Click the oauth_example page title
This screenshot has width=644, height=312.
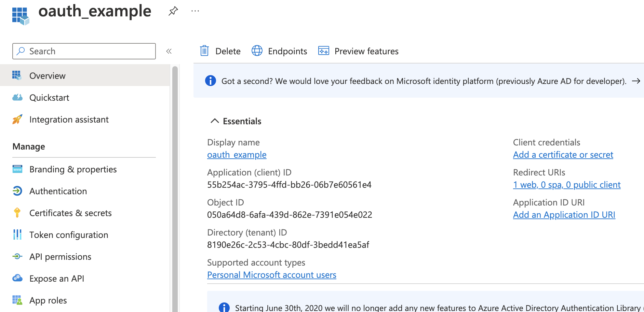95,11
